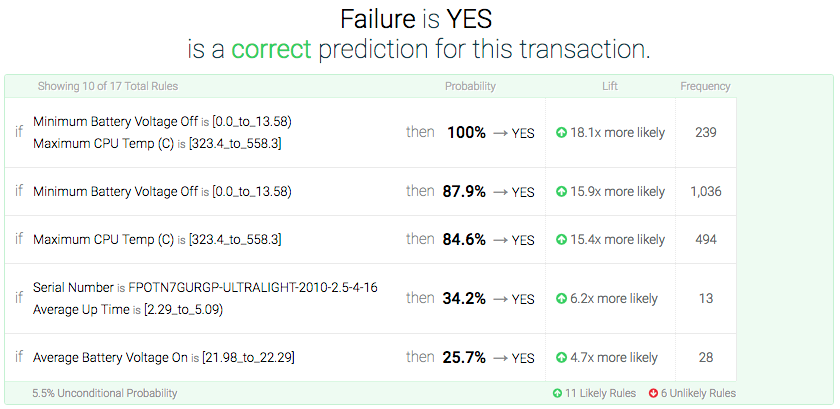Click the 5.5% Unconditional Probability label
840x409 pixels.
pos(105,394)
